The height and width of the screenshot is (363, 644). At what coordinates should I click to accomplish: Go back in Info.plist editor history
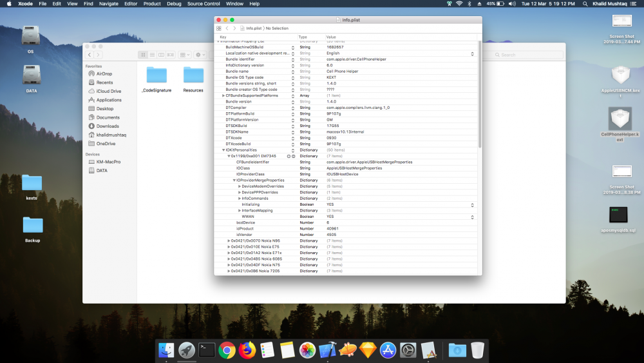227,28
